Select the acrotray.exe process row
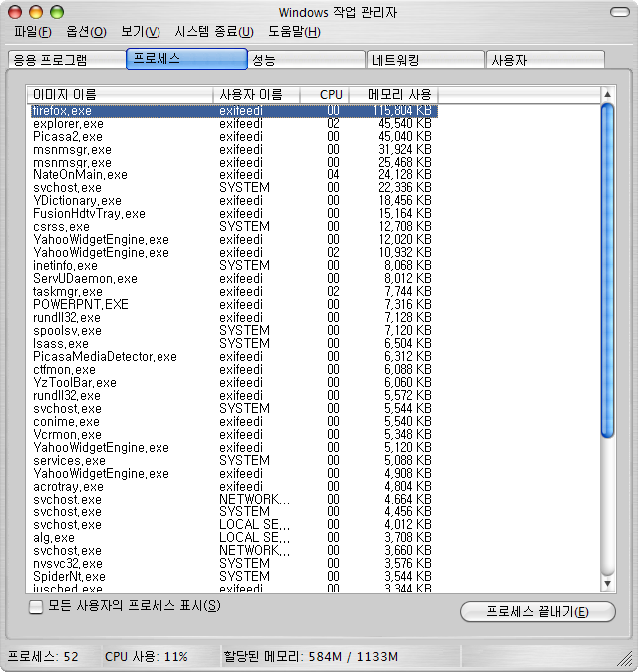 tap(234, 487)
